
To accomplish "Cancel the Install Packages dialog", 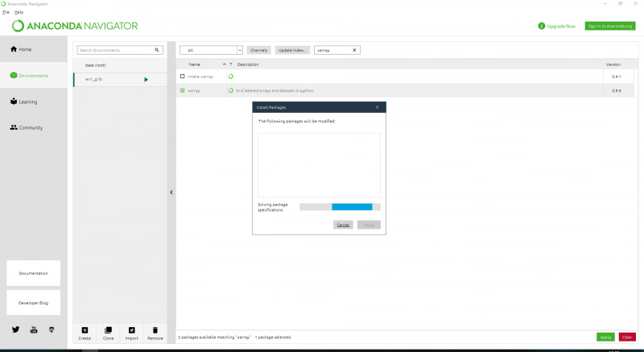I will pos(343,225).
